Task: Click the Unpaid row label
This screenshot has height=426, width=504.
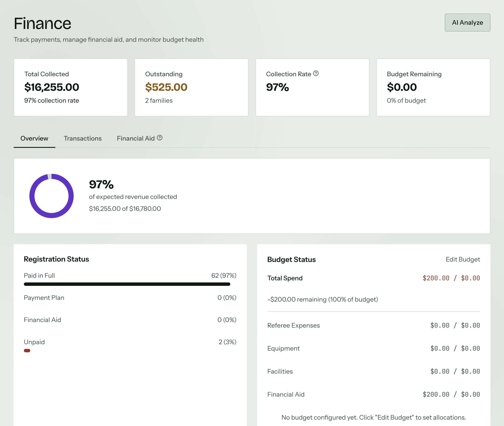Action: 34,342
